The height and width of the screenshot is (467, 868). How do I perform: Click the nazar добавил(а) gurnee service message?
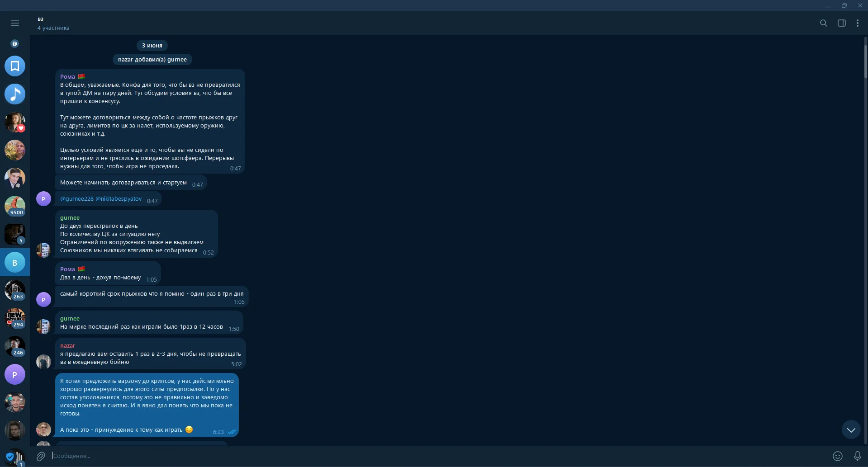152,59
